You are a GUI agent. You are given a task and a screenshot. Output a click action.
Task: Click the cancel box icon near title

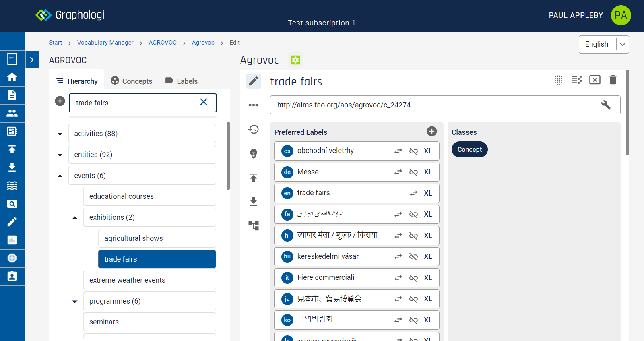(595, 80)
